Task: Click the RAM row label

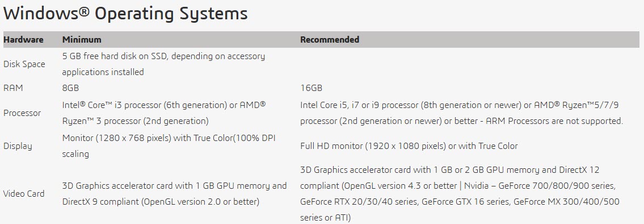Action: point(13,88)
